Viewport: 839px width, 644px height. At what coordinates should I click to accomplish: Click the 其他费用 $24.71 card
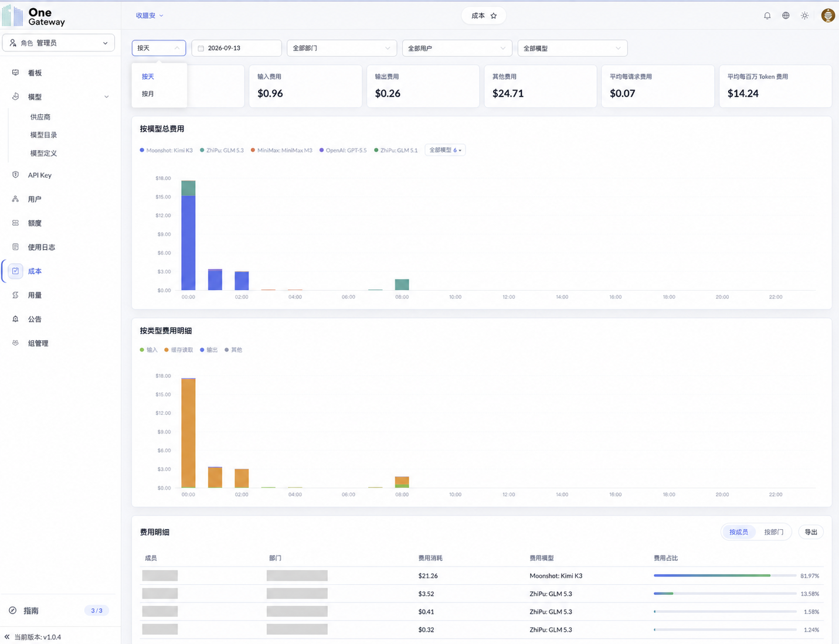click(540, 86)
